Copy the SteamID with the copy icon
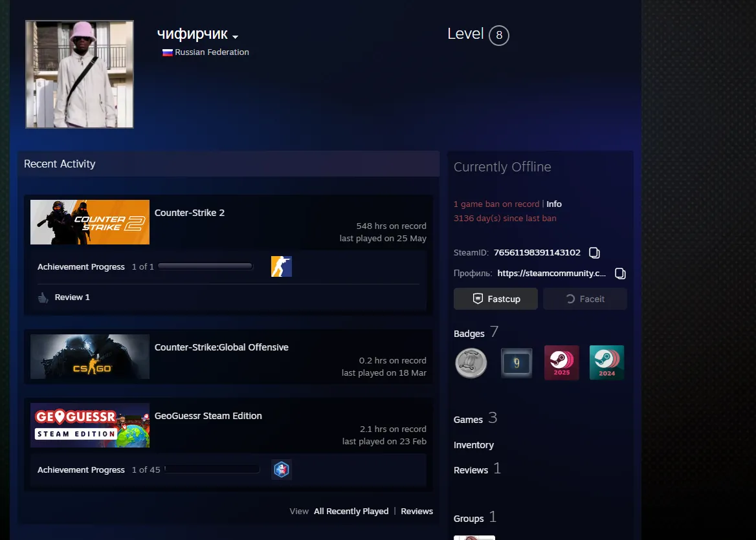 click(x=594, y=252)
